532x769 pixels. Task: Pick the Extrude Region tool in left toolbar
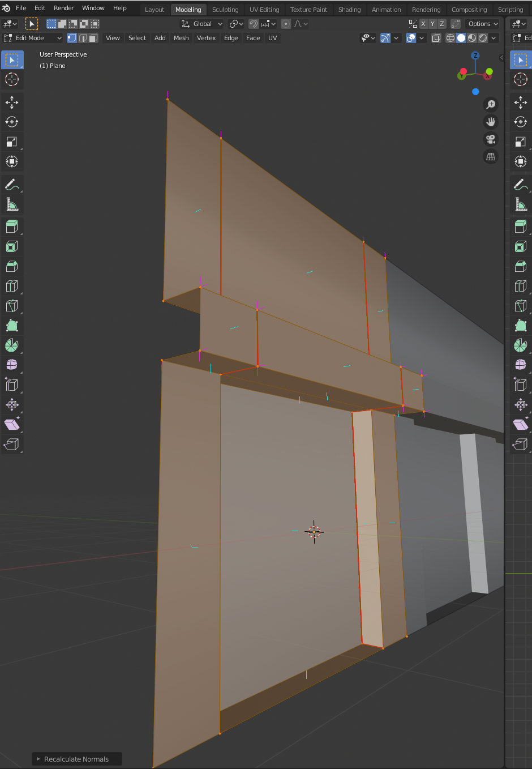(x=12, y=227)
